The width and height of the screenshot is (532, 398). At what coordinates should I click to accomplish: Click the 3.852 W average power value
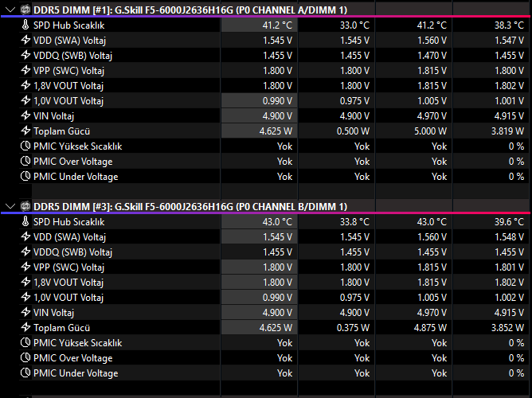click(507, 328)
